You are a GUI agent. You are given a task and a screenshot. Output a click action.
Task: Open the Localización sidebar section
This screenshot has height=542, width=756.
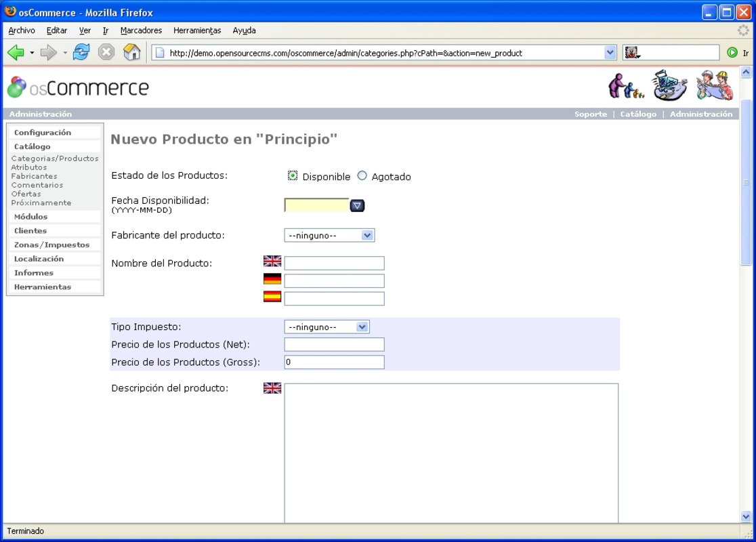coord(54,258)
